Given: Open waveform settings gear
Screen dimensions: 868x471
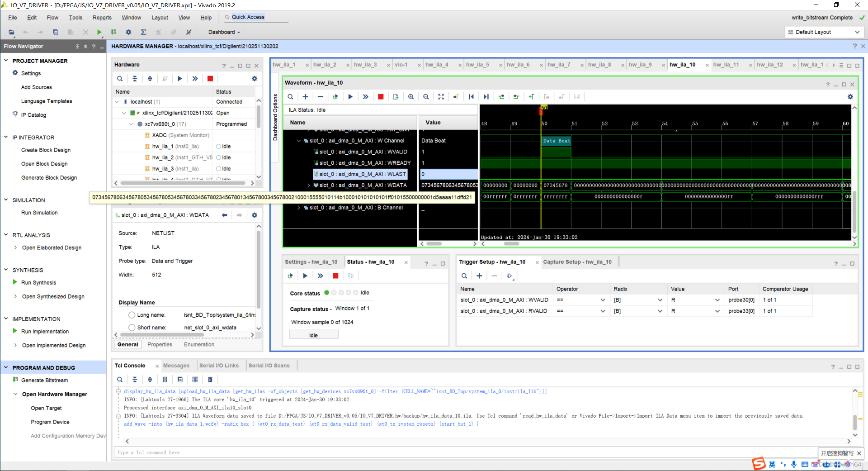Looking at the screenshot, I should pos(850,96).
